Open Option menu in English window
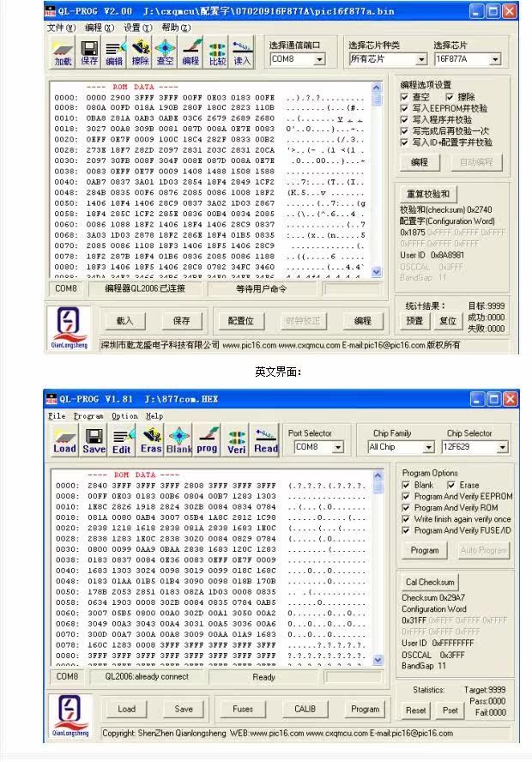532x762 pixels. [x=125, y=416]
